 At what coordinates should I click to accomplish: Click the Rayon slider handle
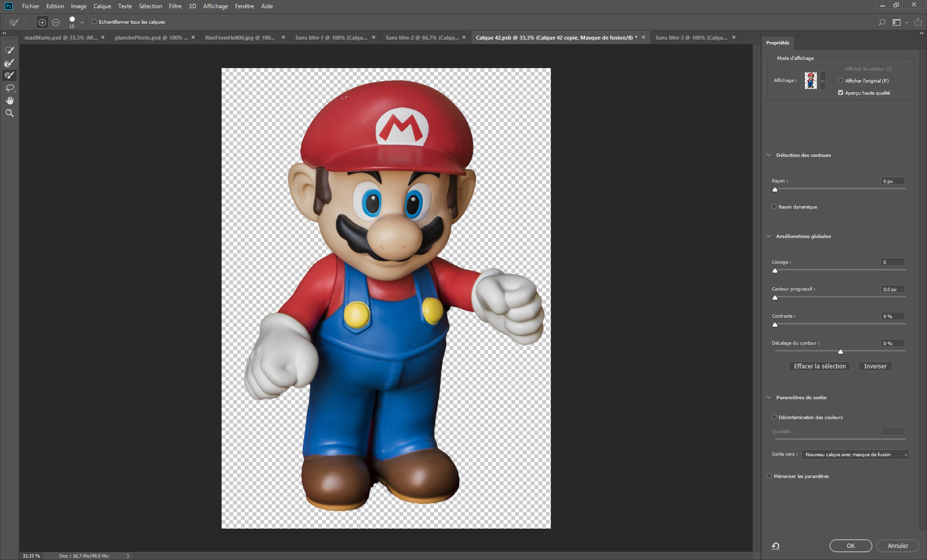pos(775,190)
